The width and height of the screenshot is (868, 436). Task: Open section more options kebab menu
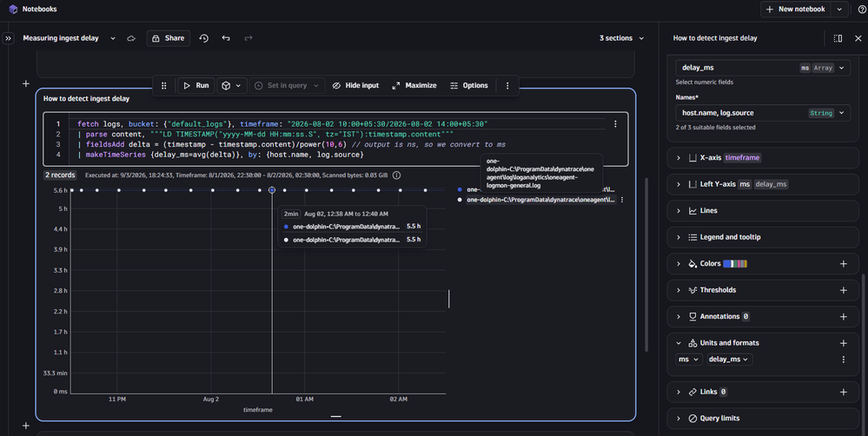point(507,86)
